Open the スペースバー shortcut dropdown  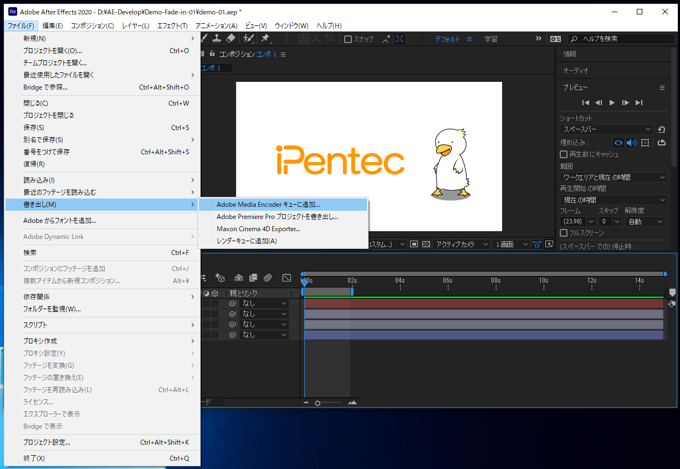[x=606, y=129]
